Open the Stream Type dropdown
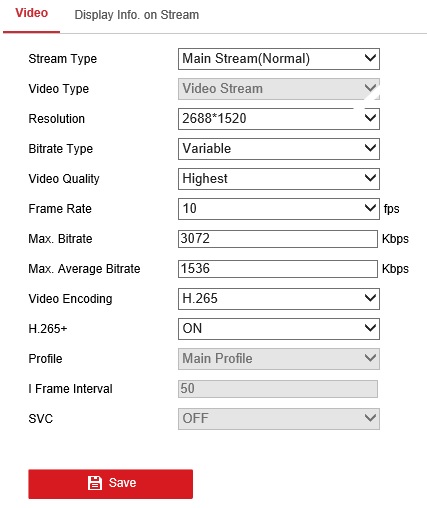Image resolution: width=427 pixels, height=508 pixels. [279, 59]
